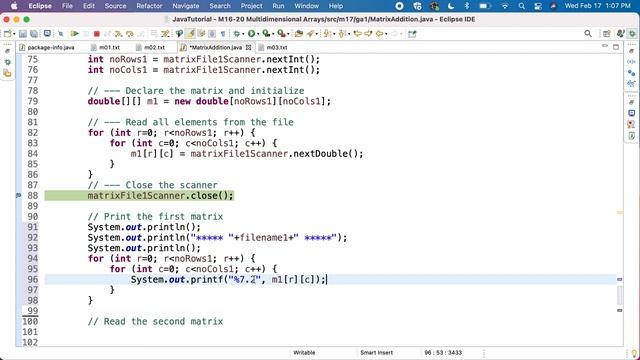This screenshot has height=360, width=640.
Task: Open the Run configurations dropdown arrow
Action: (x=258, y=34)
